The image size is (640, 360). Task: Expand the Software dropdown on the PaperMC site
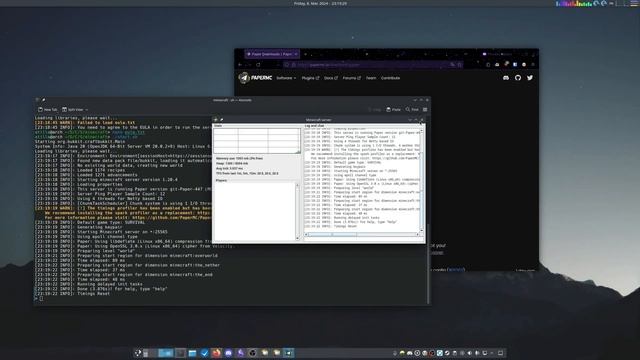(286, 78)
